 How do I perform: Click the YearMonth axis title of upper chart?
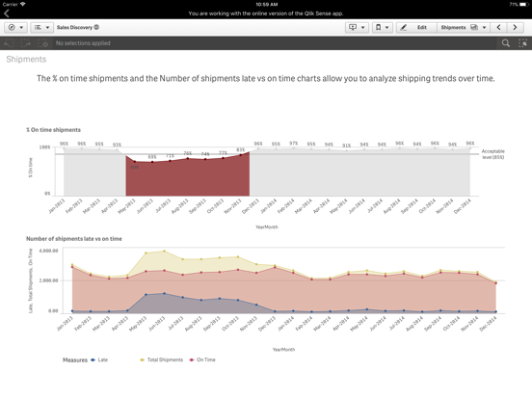pyautogui.click(x=267, y=227)
